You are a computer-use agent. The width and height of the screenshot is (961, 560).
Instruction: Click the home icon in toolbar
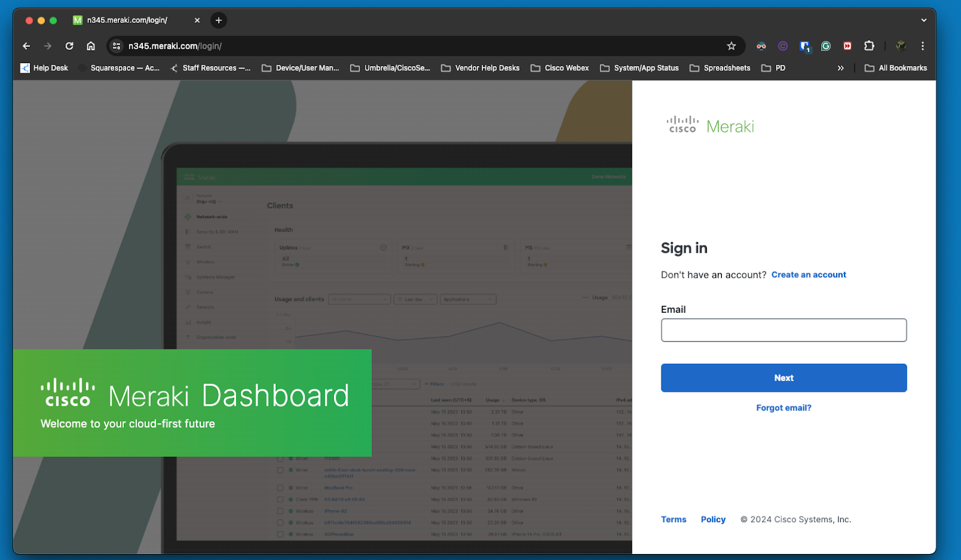91,46
